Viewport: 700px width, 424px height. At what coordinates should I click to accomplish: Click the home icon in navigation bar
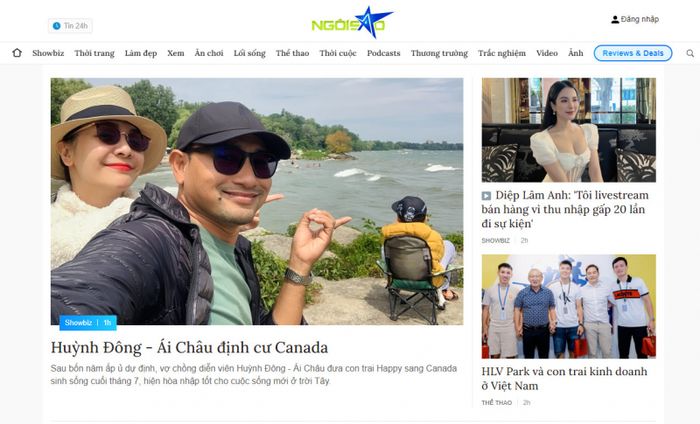pyautogui.click(x=17, y=53)
